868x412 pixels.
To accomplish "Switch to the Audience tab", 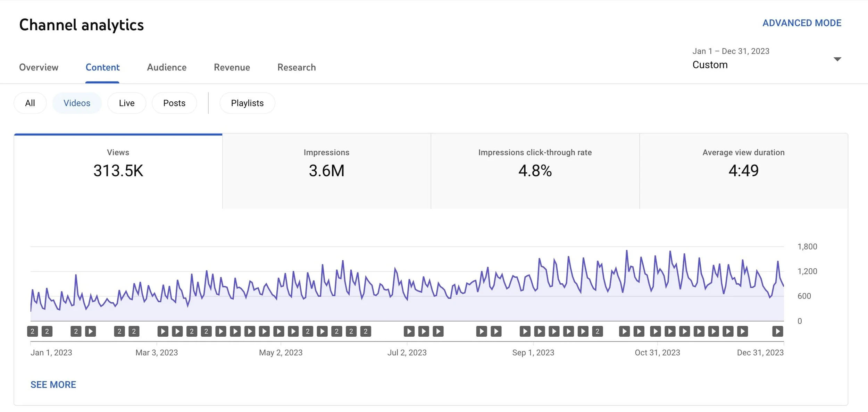I will point(167,67).
